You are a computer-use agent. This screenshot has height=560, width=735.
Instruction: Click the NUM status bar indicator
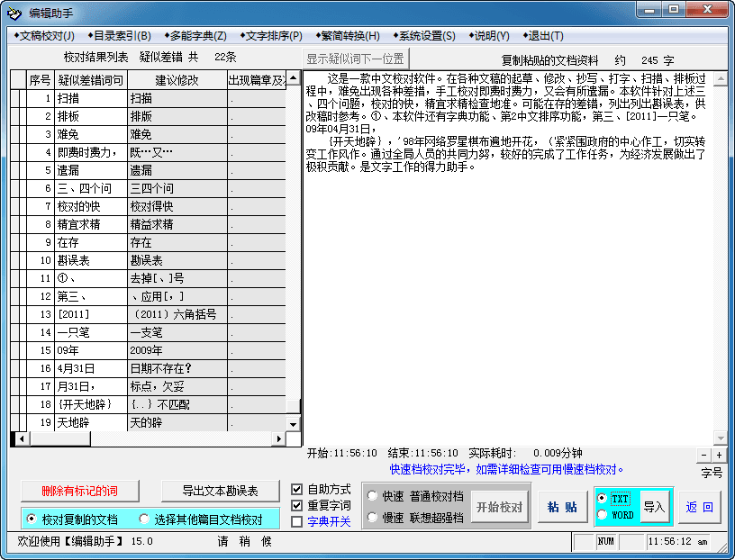[x=605, y=541]
